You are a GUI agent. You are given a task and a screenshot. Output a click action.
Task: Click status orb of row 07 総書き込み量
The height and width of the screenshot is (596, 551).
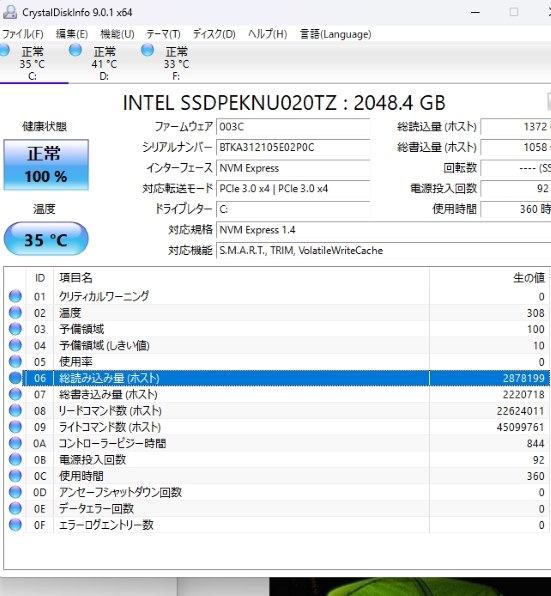tap(15, 394)
